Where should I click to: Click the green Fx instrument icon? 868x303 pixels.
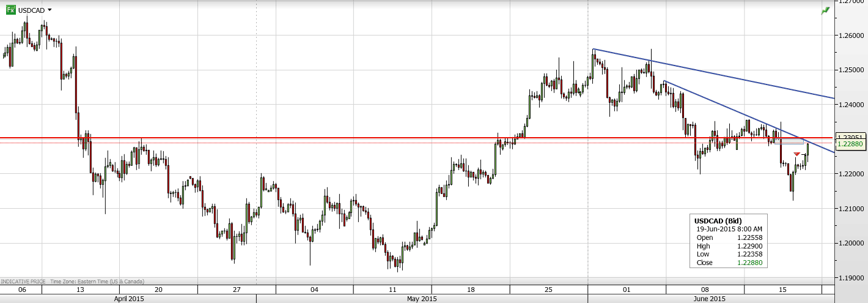click(10, 10)
